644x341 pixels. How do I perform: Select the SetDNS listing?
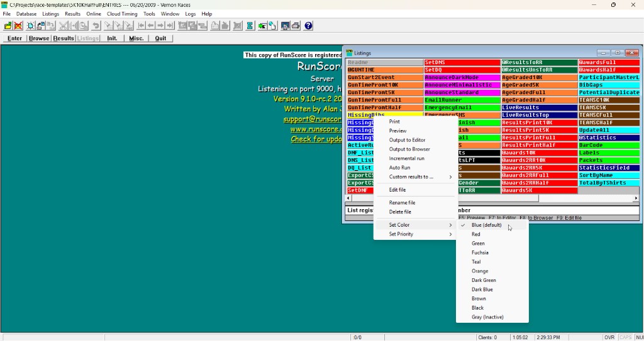462,62
